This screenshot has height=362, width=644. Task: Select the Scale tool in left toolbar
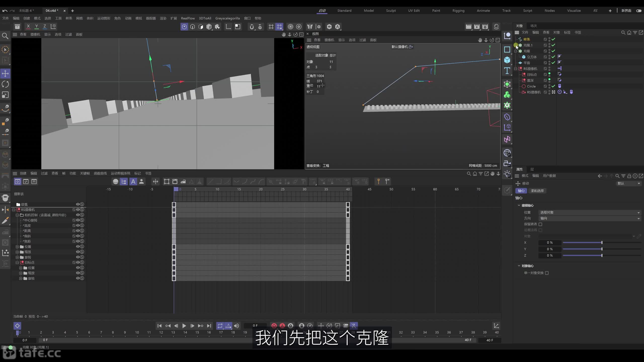(5, 95)
